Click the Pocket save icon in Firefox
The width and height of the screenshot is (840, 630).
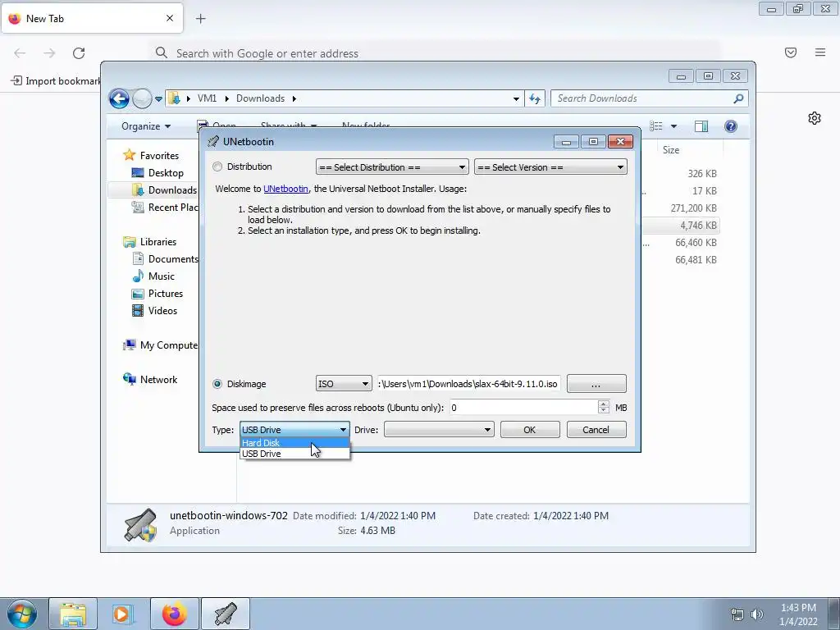point(791,52)
